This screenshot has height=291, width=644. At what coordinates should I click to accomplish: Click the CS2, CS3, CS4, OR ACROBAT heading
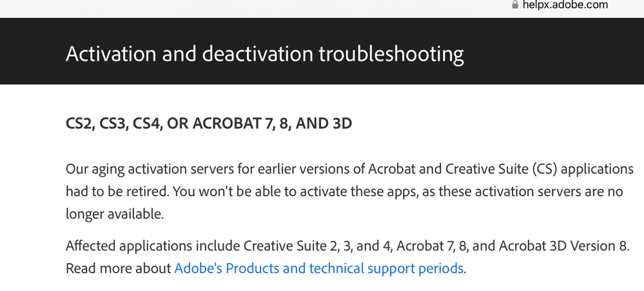tap(209, 124)
